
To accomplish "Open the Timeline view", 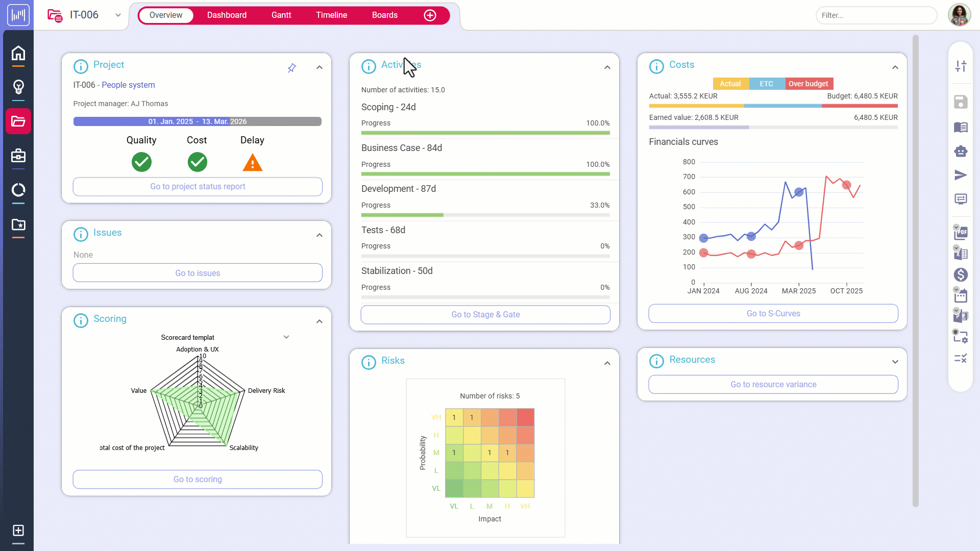I will [x=332, y=15].
